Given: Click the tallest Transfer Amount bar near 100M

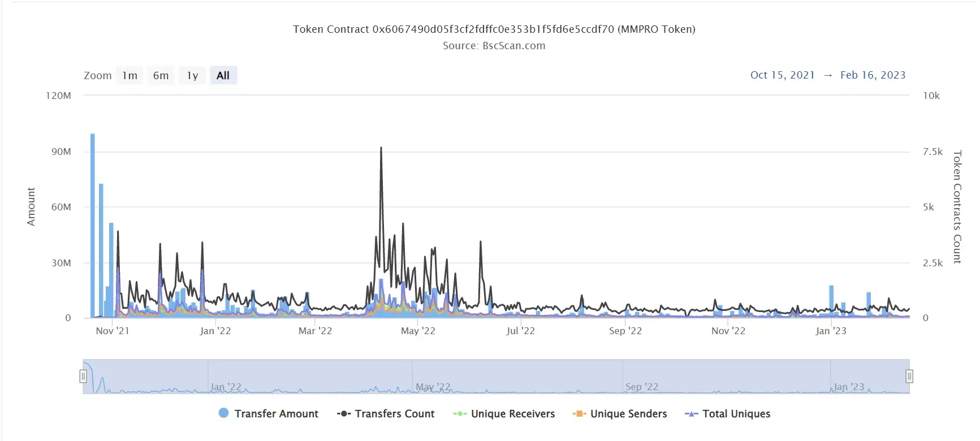Looking at the screenshot, I should [x=93, y=226].
